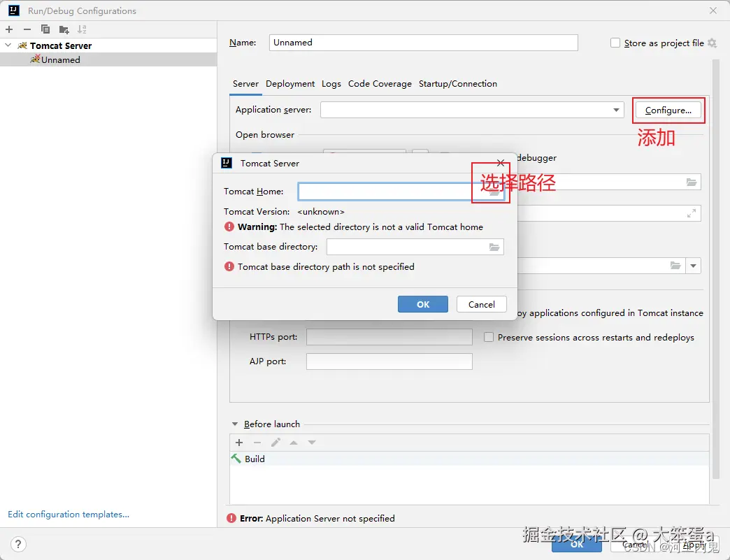Viewport: 730px width, 560px height.
Task: Select the Unnamed Tomcat configuration
Action: tap(108, 59)
